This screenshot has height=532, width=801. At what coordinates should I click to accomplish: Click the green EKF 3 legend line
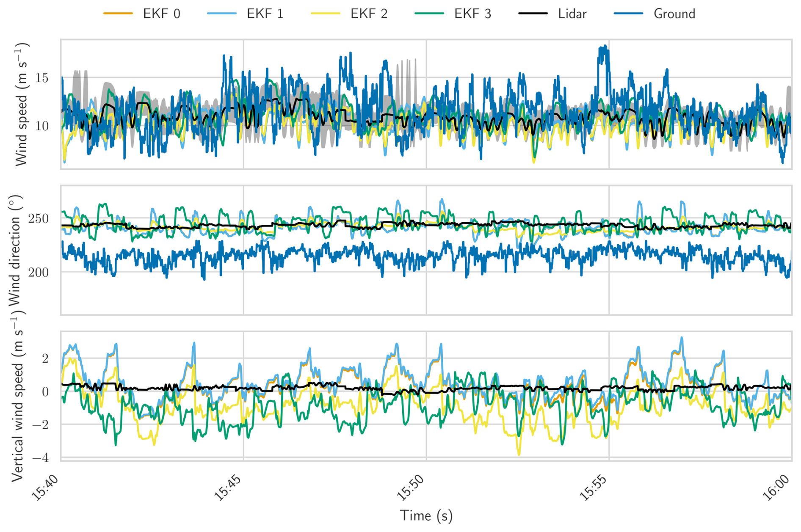pos(429,14)
